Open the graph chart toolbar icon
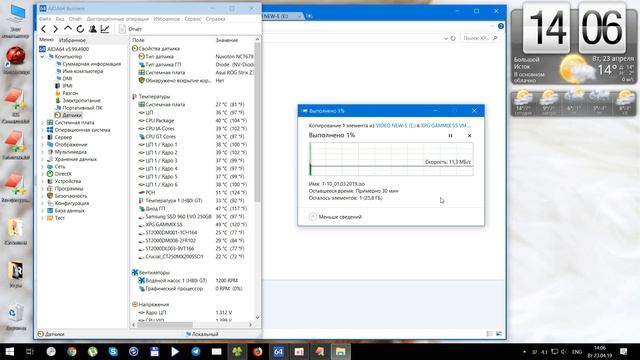The image size is (640, 360). (105, 29)
